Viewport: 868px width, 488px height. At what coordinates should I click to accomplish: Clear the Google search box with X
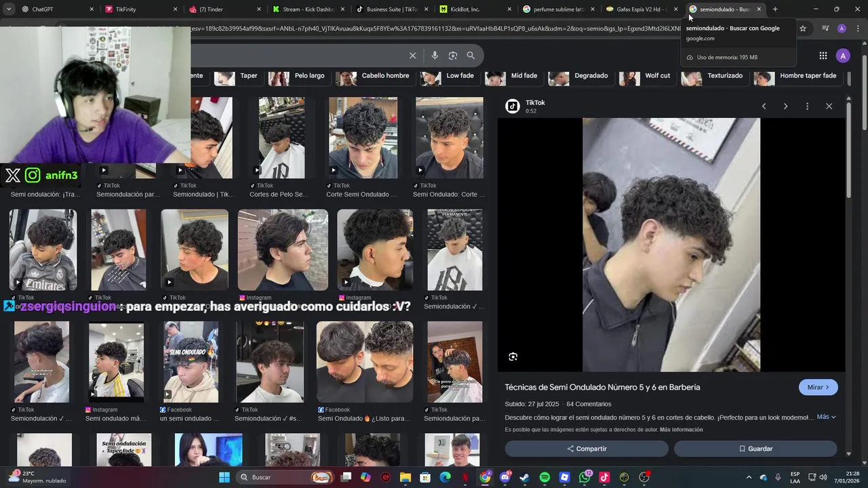[412, 56]
